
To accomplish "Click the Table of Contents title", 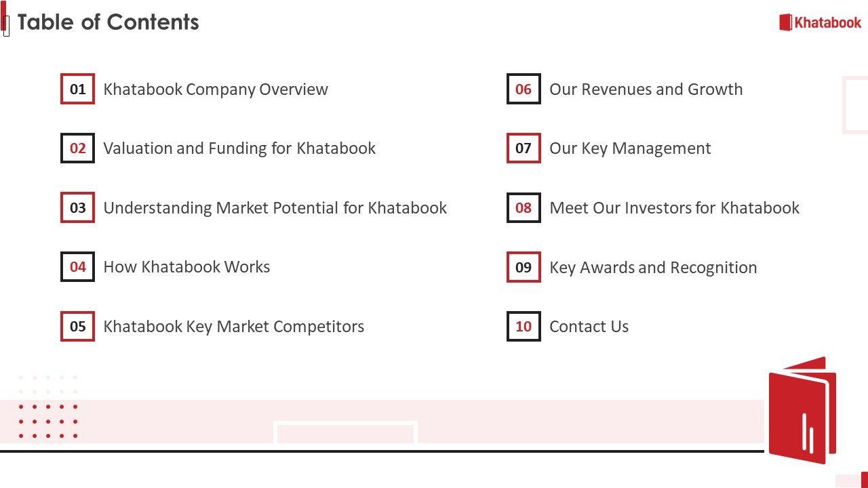I will 108,22.
